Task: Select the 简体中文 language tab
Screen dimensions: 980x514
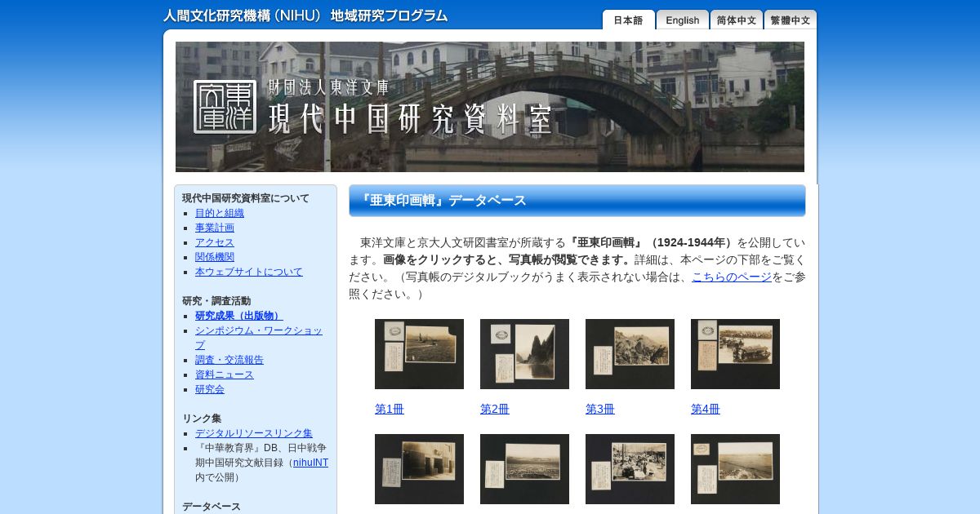Action: point(737,20)
